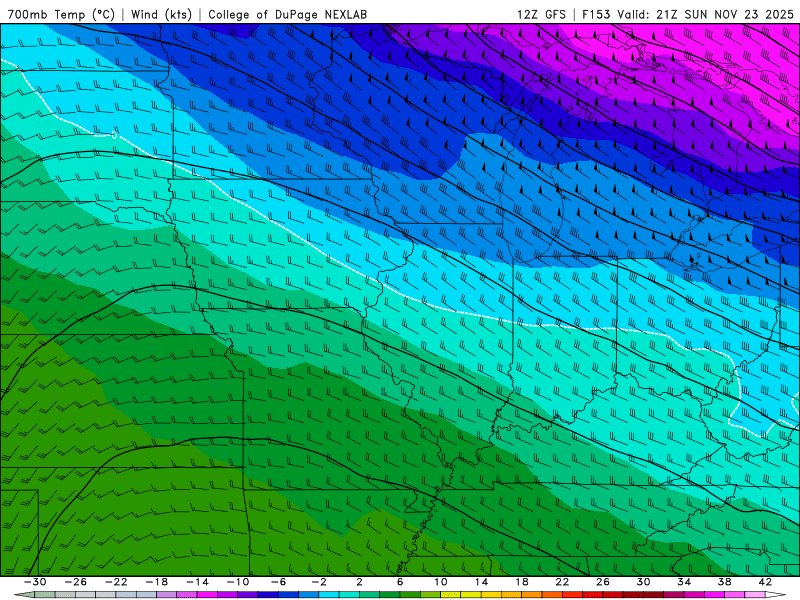Click the -30 color scale label
Viewport: 800px width, 600px height.
35,582
